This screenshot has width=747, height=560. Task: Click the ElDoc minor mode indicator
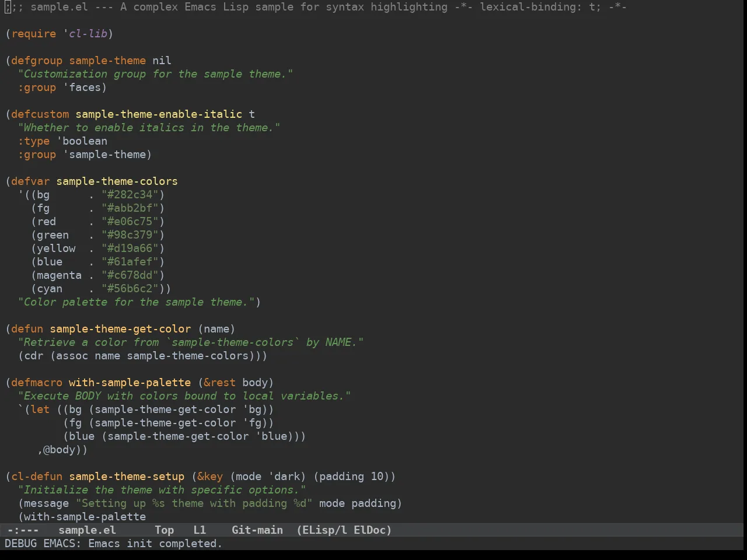pos(372,530)
